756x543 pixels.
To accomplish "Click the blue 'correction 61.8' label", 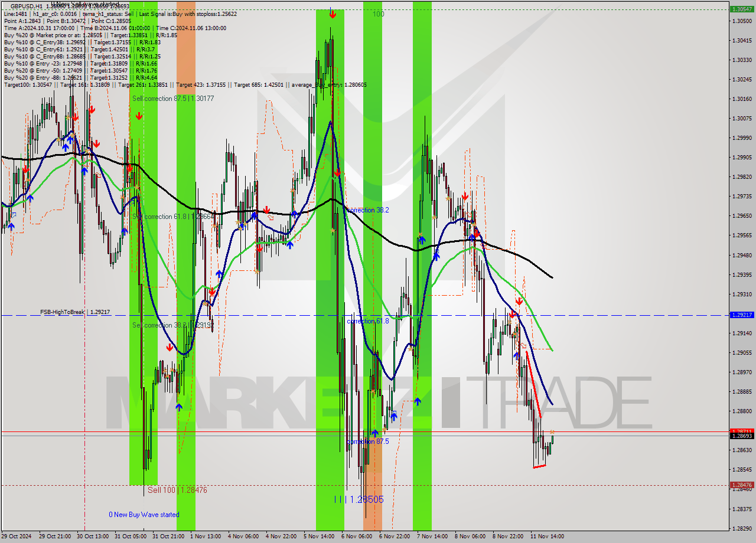I will click(x=368, y=321).
